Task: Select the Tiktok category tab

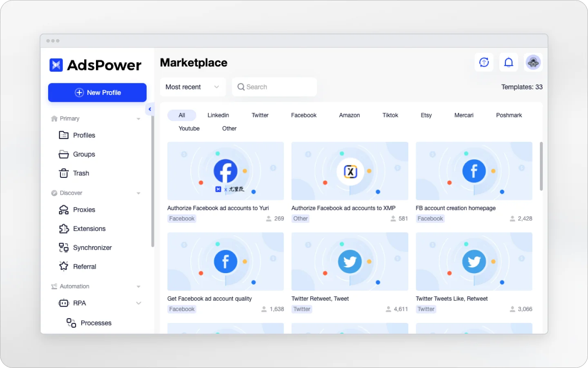Action: point(390,115)
